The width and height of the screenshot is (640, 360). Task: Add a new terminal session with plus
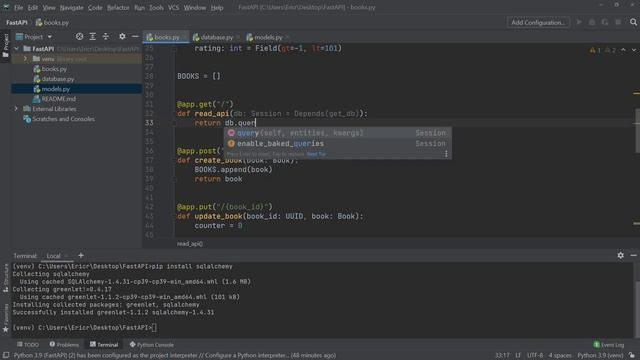pos(81,256)
